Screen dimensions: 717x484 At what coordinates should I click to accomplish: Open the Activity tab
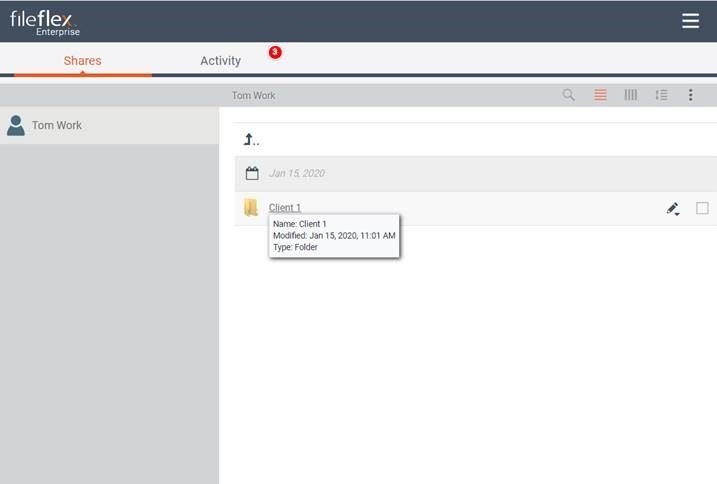[220, 61]
